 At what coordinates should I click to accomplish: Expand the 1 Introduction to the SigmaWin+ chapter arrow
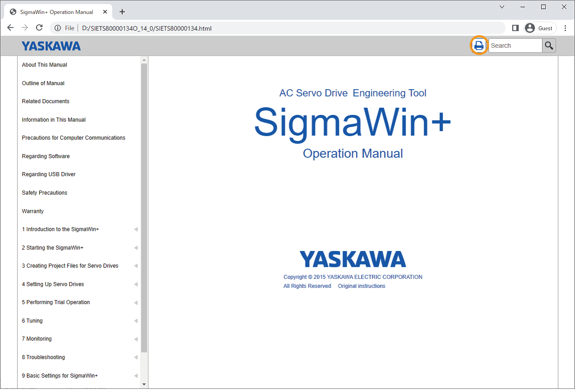point(136,229)
